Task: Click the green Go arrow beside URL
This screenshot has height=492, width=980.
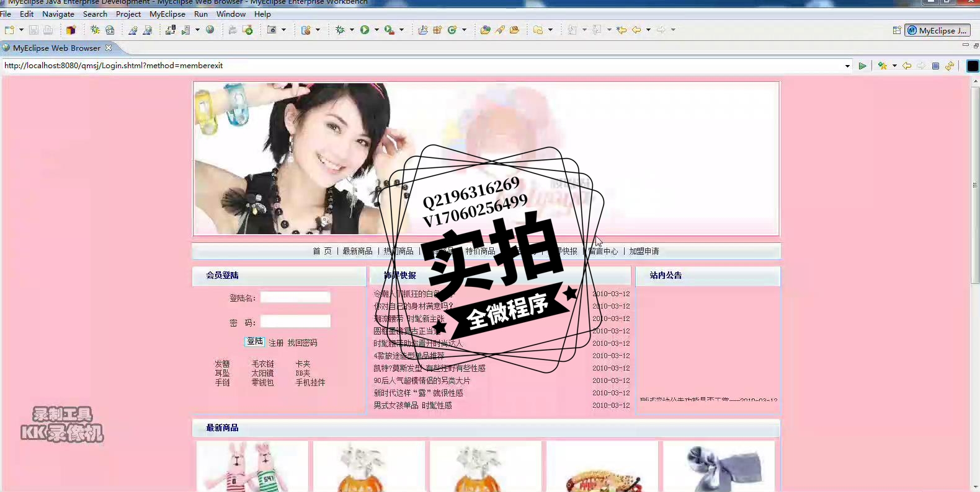Action: tap(862, 66)
